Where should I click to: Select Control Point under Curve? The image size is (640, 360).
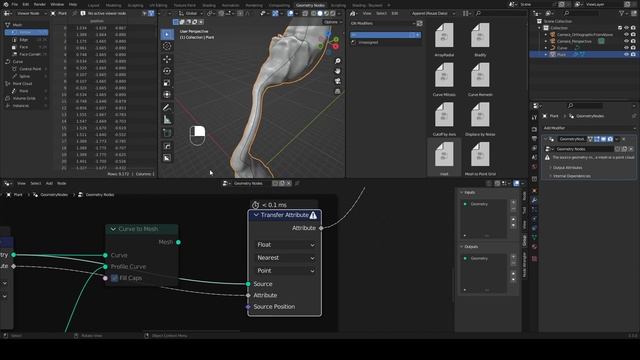click(x=27, y=69)
